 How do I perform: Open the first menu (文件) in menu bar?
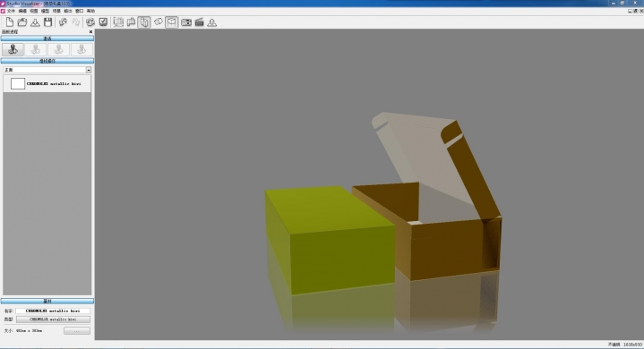click(x=11, y=11)
